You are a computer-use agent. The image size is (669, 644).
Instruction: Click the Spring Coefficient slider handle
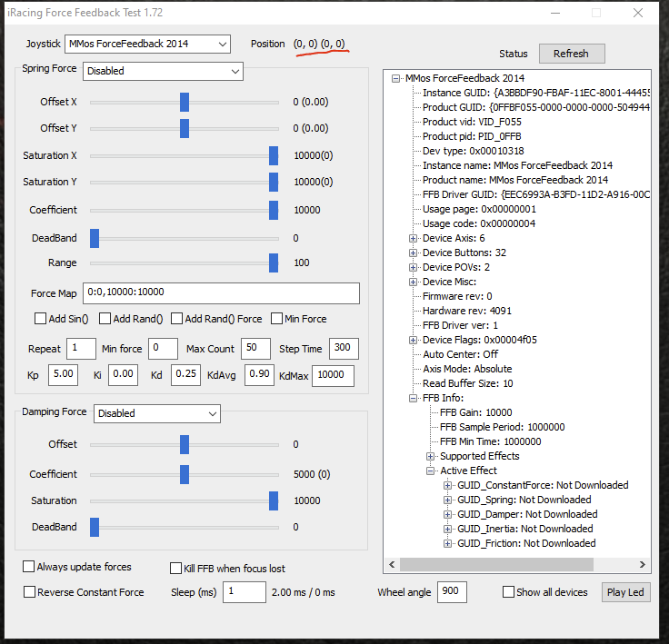pos(274,210)
